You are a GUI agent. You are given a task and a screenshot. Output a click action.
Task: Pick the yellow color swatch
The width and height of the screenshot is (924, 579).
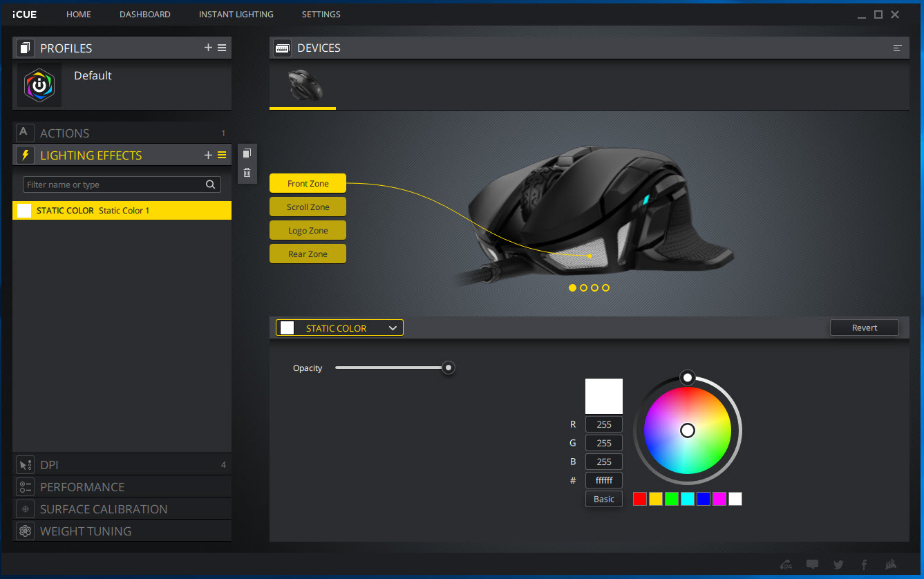pyautogui.click(x=656, y=499)
